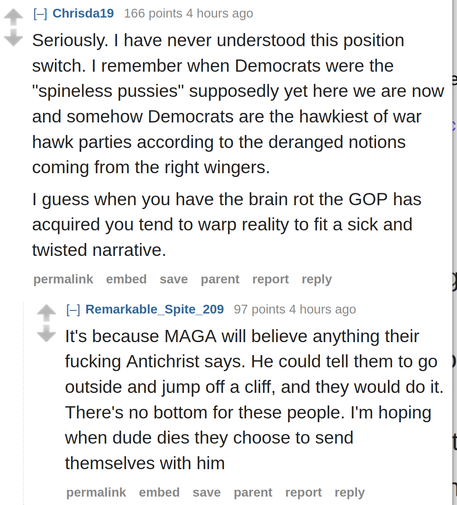The height and width of the screenshot is (505, 457).
Task: Downvote Remarkable_Spite_209's reply
Action: (46, 334)
